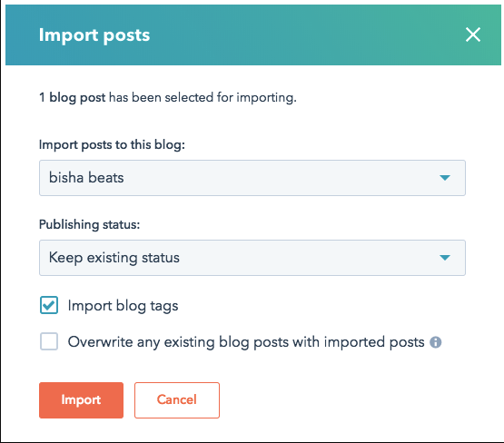The image size is (504, 443).
Task: Click the info icon beside Overwrite option
Action: point(436,342)
